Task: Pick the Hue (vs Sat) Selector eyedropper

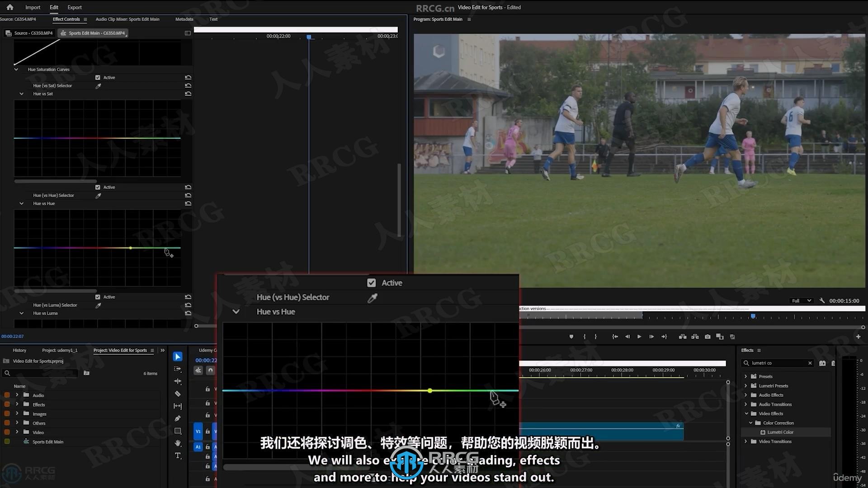Action: tap(98, 86)
